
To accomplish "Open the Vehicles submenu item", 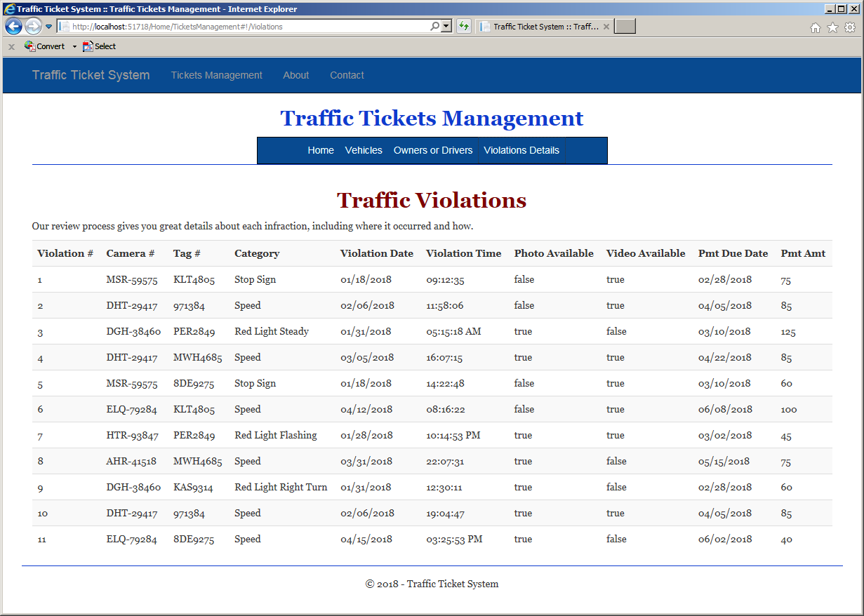I will tap(364, 150).
